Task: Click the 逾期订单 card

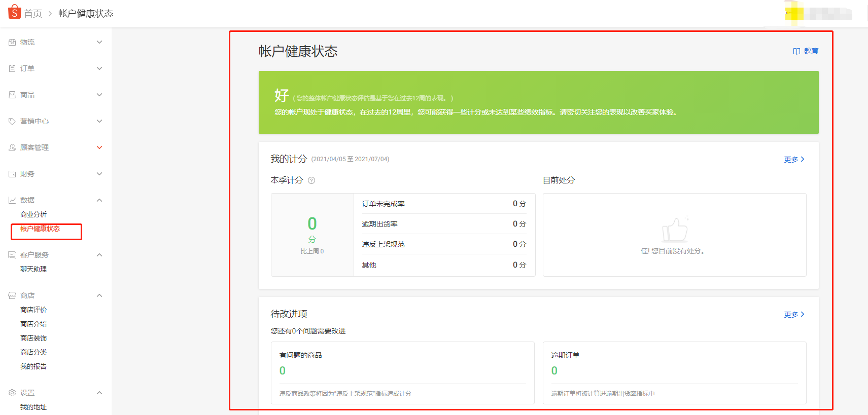Action: (675, 373)
